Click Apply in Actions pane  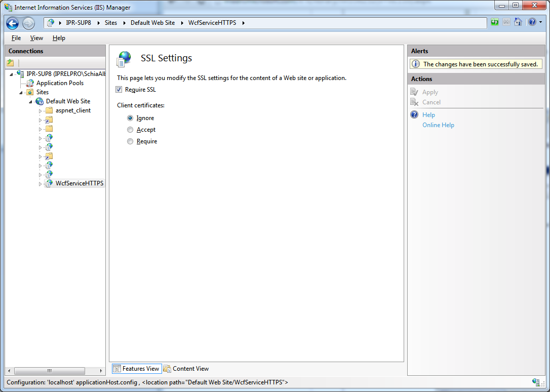click(430, 92)
